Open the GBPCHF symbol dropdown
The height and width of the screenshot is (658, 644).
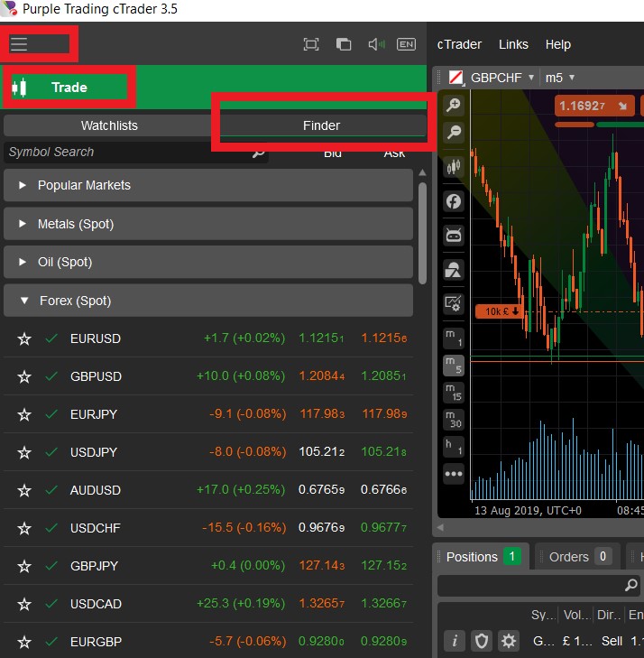tap(531, 78)
